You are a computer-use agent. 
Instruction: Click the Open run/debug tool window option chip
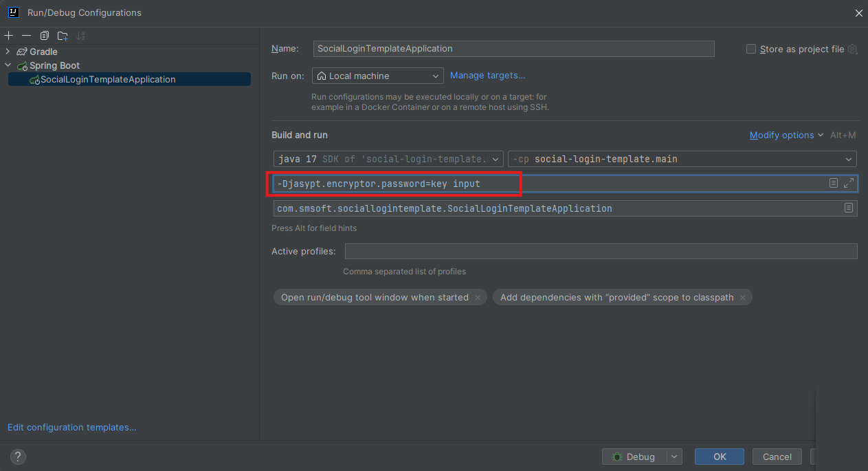tap(380, 297)
